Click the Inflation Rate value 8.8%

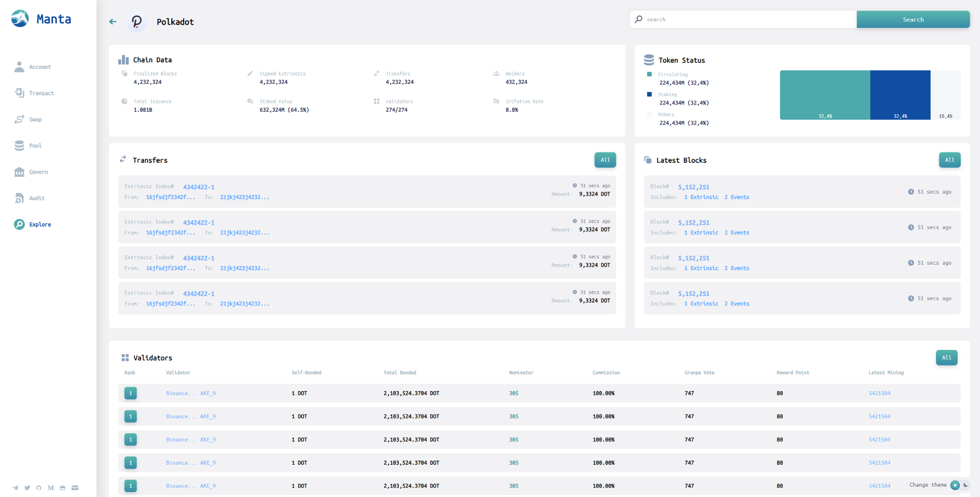click(512, 110)
